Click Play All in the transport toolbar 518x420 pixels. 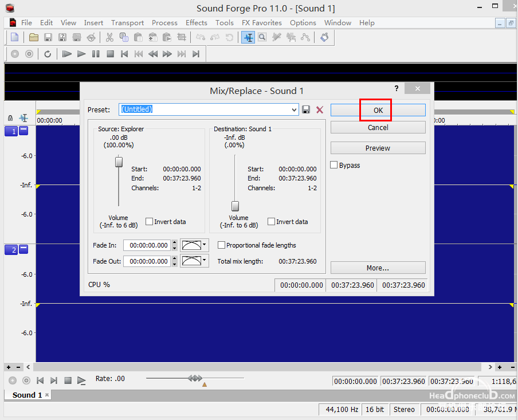pyautogui.click(x=66, y=54)
